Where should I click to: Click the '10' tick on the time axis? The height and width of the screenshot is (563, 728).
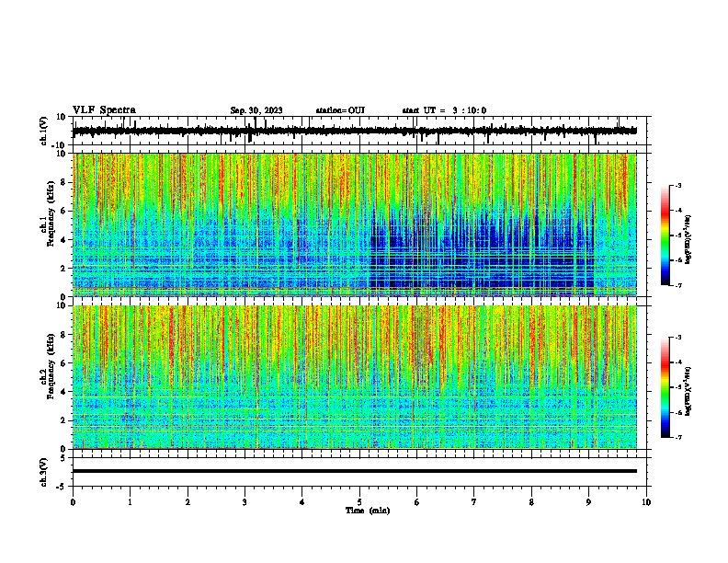point(646,502)
